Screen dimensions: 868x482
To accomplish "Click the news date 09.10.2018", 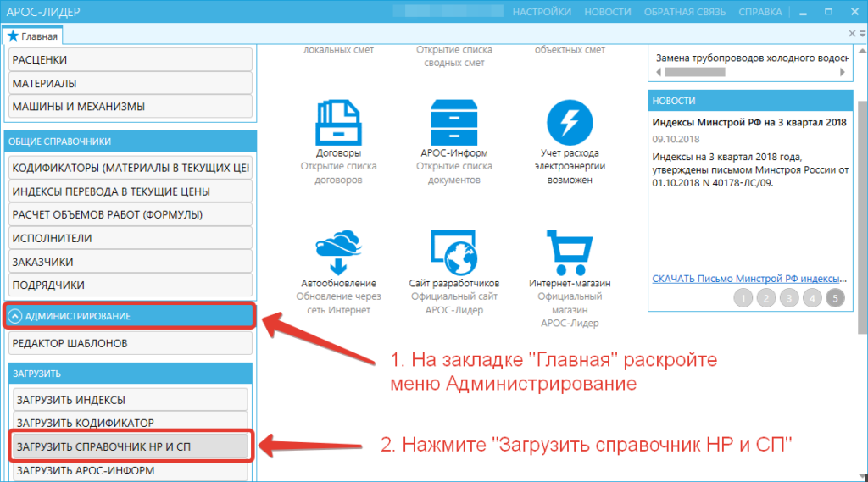I will (x=676, y=139).
